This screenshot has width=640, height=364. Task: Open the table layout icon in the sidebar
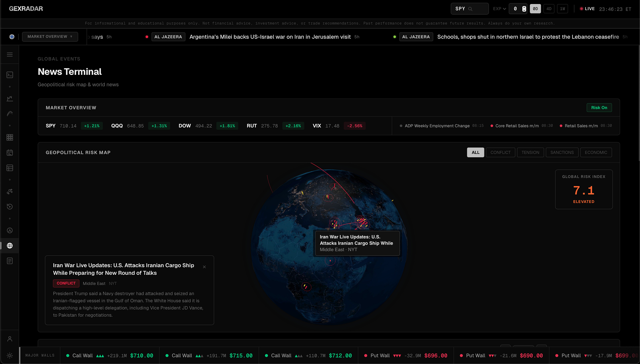[10, 168]
